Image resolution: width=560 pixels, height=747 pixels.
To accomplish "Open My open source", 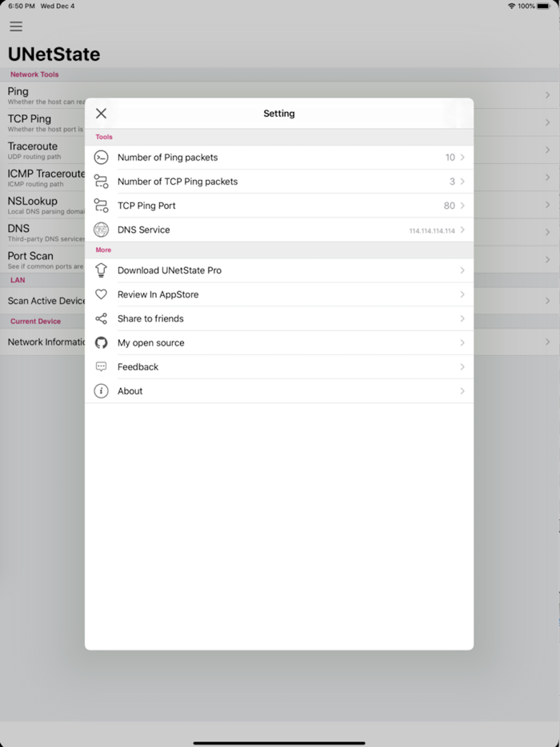I will point(279,342).
